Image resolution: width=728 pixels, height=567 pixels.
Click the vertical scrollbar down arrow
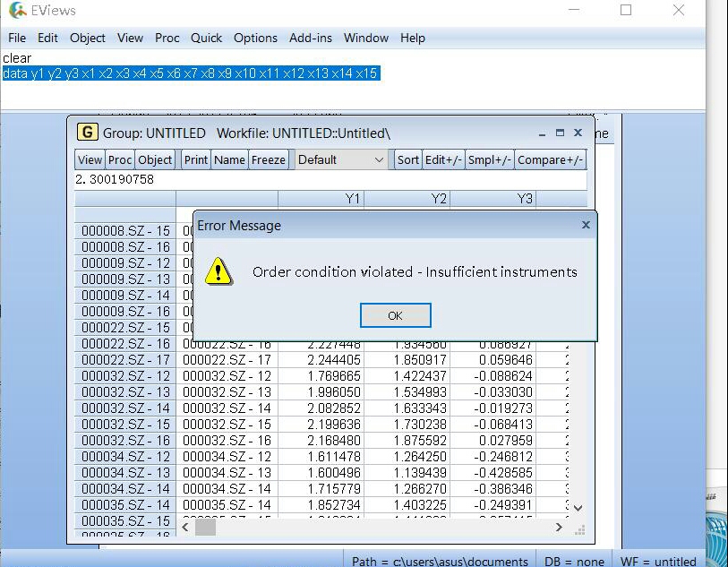pyautogui.click(x=578, y=508)
